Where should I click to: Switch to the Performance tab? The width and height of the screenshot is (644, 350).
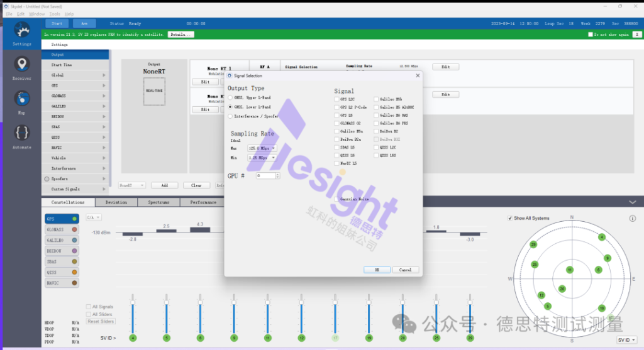click(x=203, y=202)
